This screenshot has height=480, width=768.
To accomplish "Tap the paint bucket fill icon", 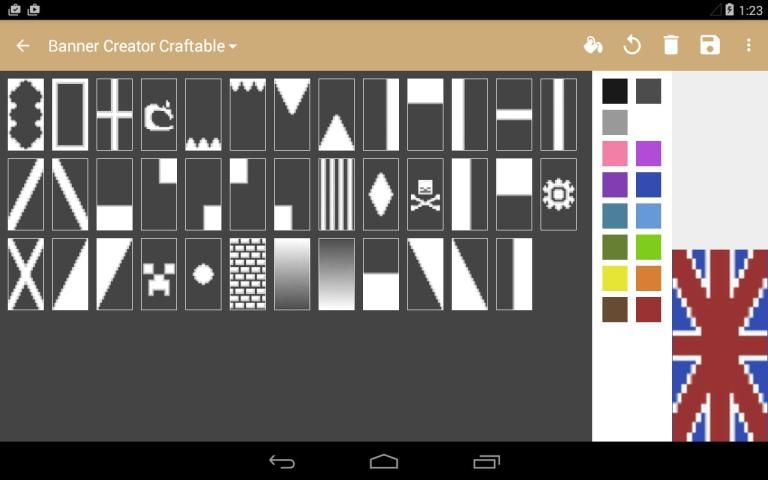I will coord(593,45).
